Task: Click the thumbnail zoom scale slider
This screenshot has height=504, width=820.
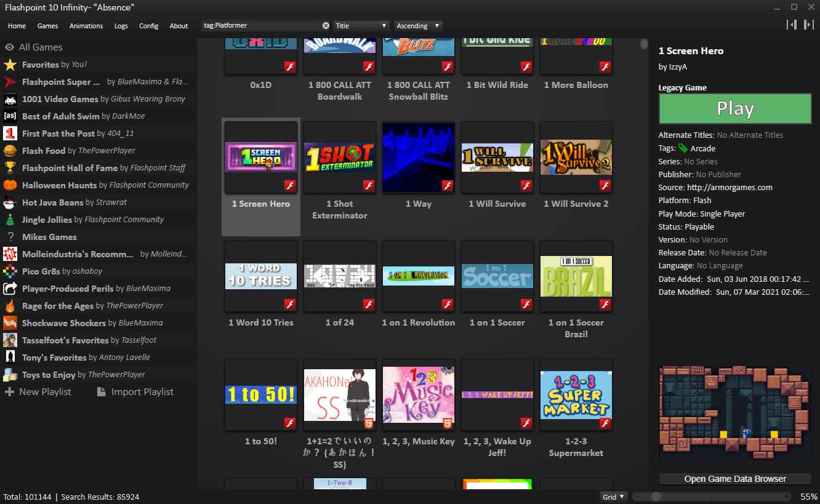Action: pos(712,497)
